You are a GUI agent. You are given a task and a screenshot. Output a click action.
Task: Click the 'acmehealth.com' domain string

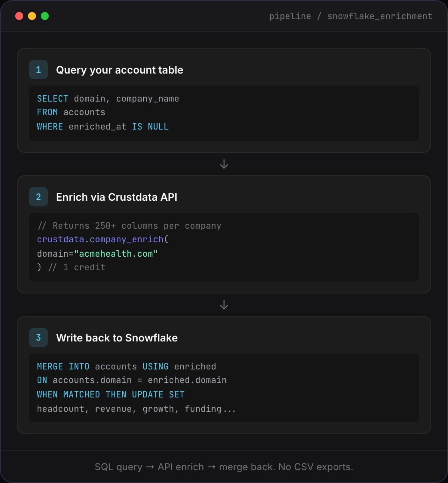coord(116,254)
